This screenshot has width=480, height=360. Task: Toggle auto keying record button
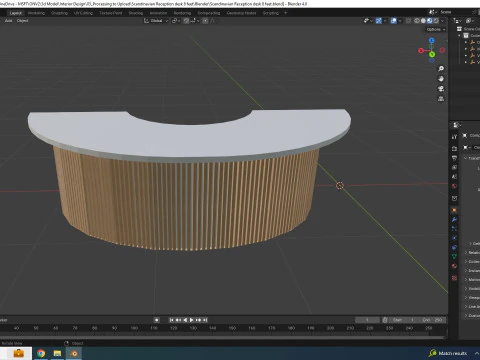[x=157, y=320]
